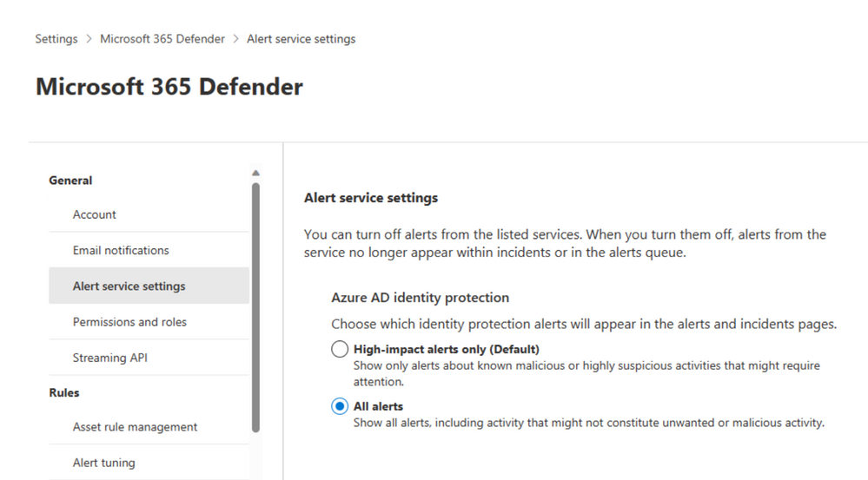Click Alert service settings in the breadcrumb
This screenshot has width=868, height=480.
click(301, 39)
